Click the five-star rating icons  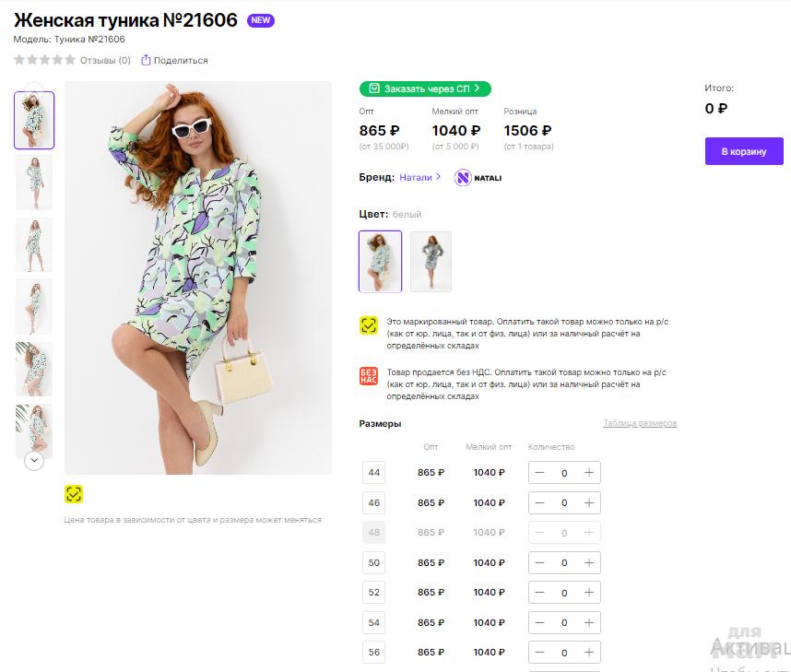[44, 61]
